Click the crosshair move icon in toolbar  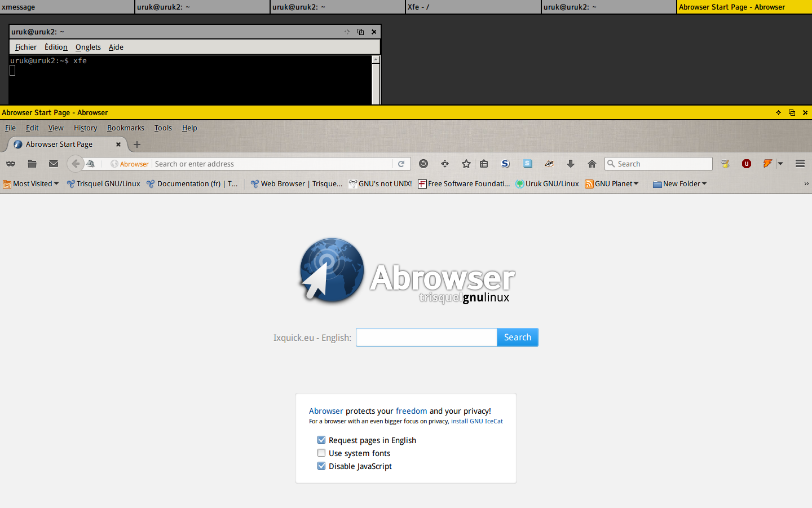pos(445,164)
